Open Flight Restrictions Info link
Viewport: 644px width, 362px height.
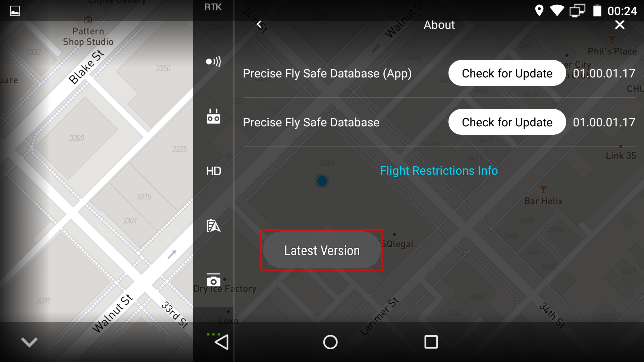439,171
